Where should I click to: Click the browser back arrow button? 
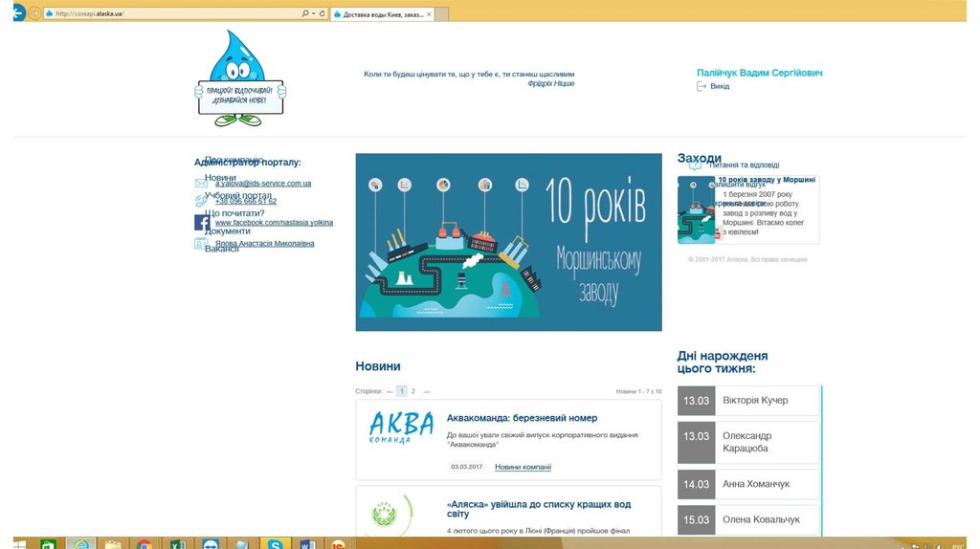[x=18, y=13]
